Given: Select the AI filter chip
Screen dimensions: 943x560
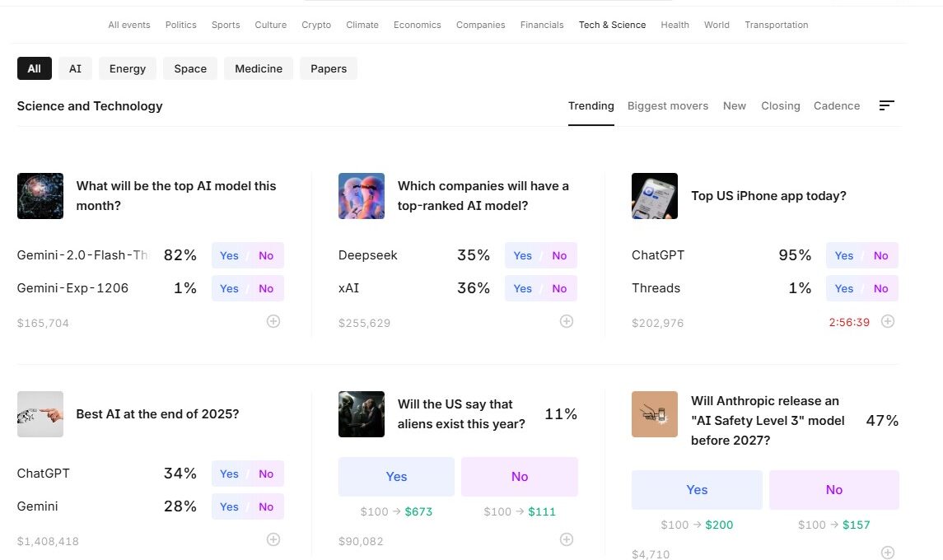Looking at the screenshot, I should [x=75, y=68].
